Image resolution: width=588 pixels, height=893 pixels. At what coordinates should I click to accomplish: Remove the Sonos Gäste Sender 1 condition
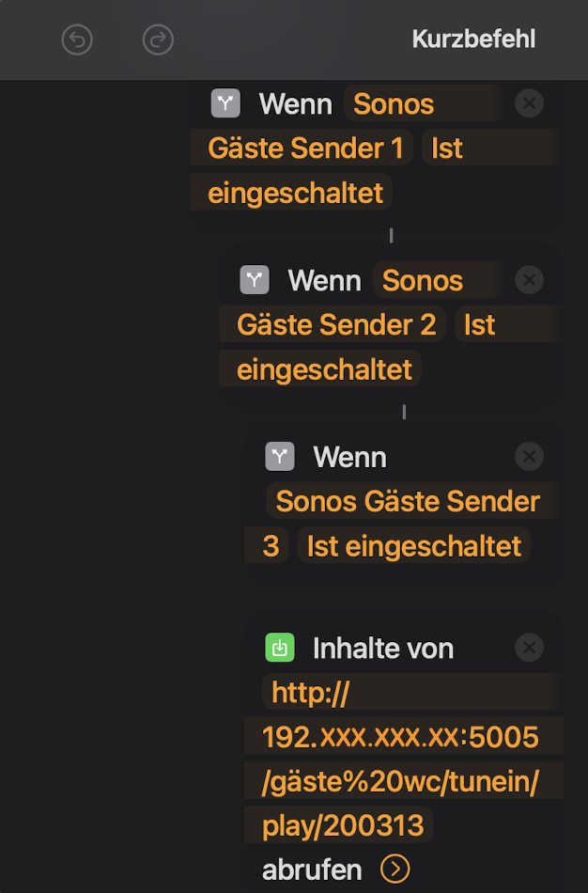(530, 102)
